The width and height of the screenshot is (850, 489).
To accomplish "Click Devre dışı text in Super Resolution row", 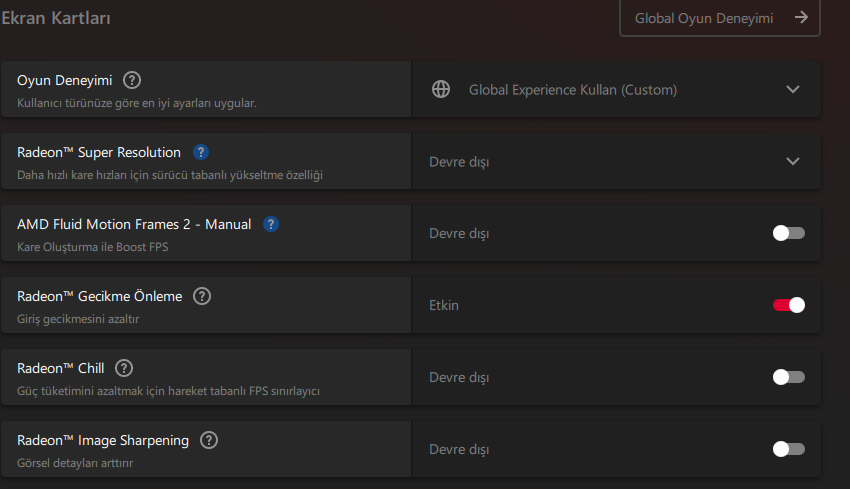I will coord(459,162).
